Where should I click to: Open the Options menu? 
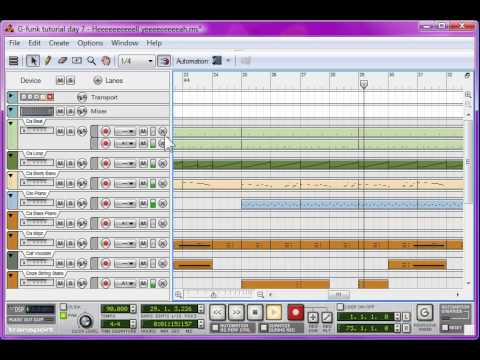pyautogui.click(x=90, y=43)
